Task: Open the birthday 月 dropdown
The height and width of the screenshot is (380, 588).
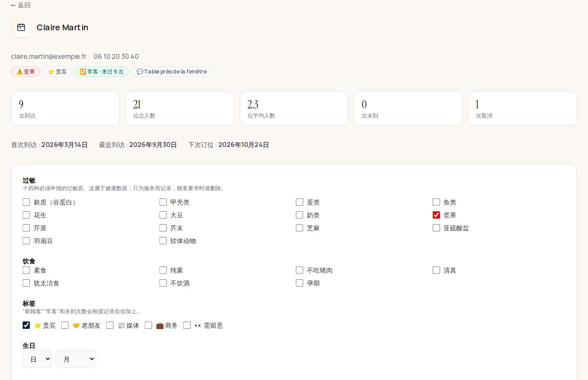Action: pos(76,359)
